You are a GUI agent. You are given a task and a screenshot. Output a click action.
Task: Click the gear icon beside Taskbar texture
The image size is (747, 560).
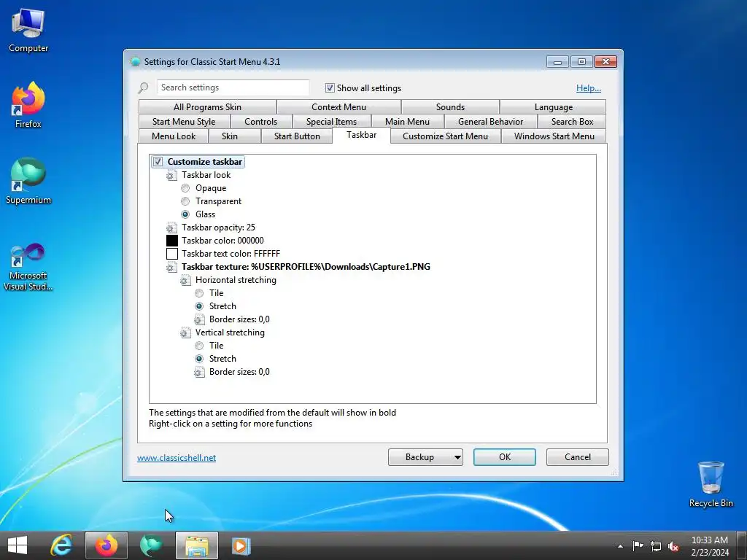click(171, 267)
